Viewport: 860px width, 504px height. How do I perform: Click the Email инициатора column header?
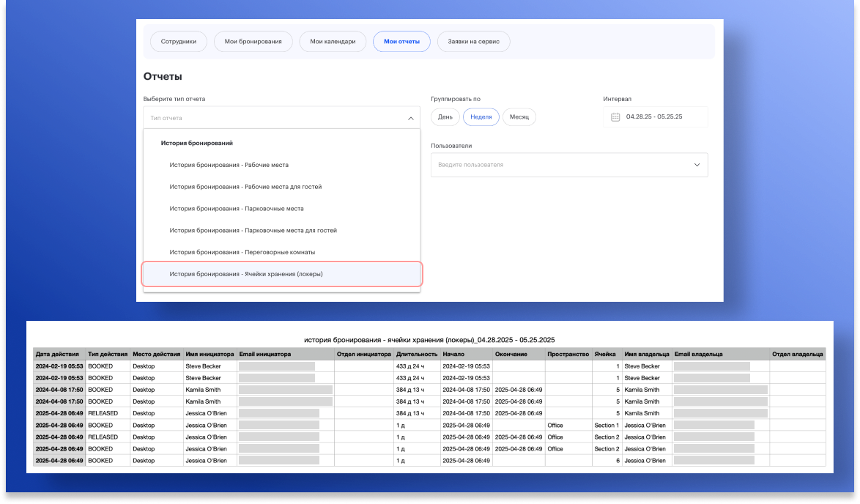pos(285,355)
